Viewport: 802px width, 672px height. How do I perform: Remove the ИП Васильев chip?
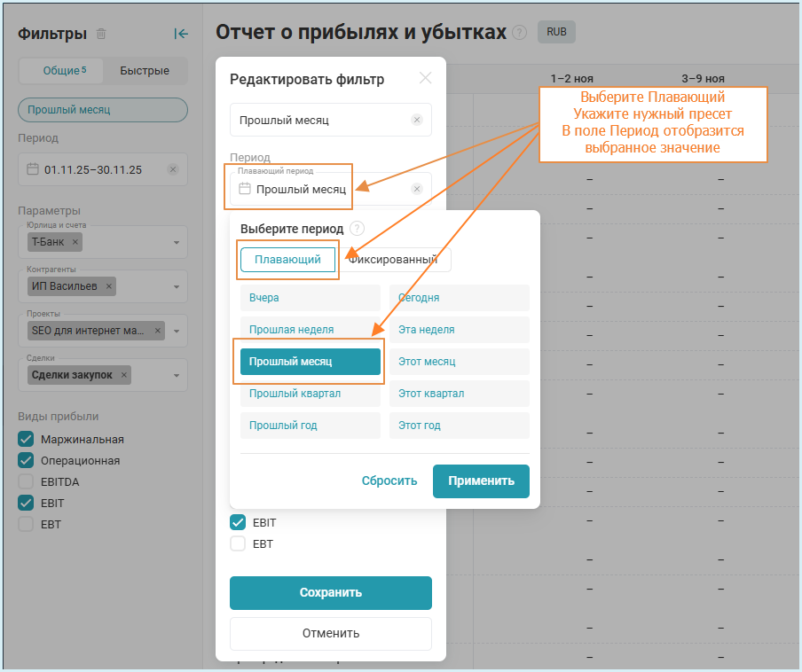coord(109,286)
